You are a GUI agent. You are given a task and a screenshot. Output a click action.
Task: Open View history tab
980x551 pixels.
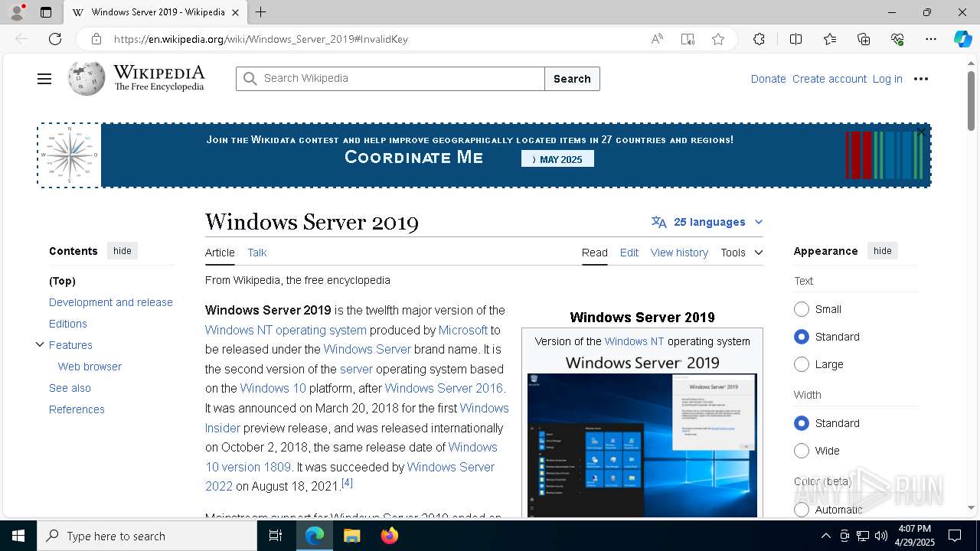click(x=679, y=253)
